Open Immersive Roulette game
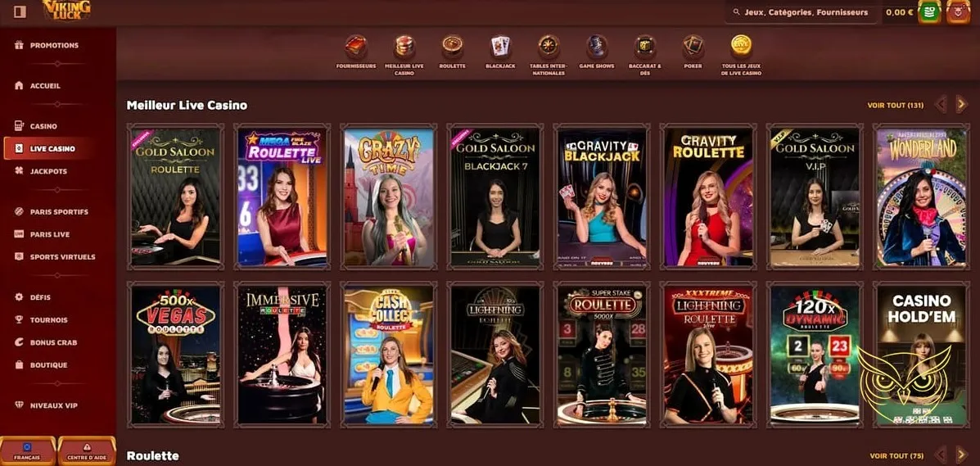980x466 pixels. tap(282, 355)
